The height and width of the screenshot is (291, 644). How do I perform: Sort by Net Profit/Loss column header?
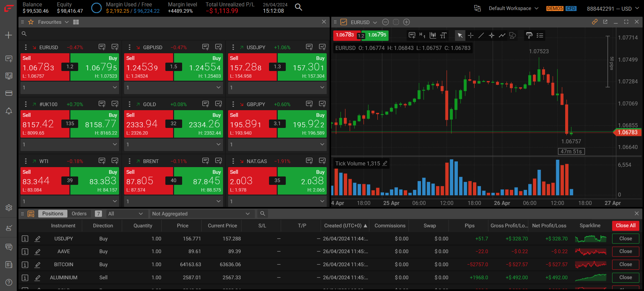549,226
